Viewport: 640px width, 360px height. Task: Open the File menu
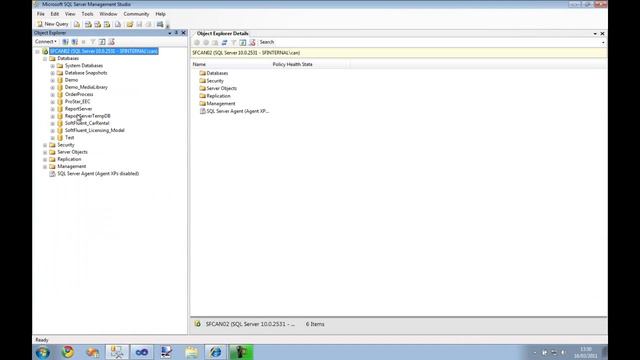pos(41,14)
